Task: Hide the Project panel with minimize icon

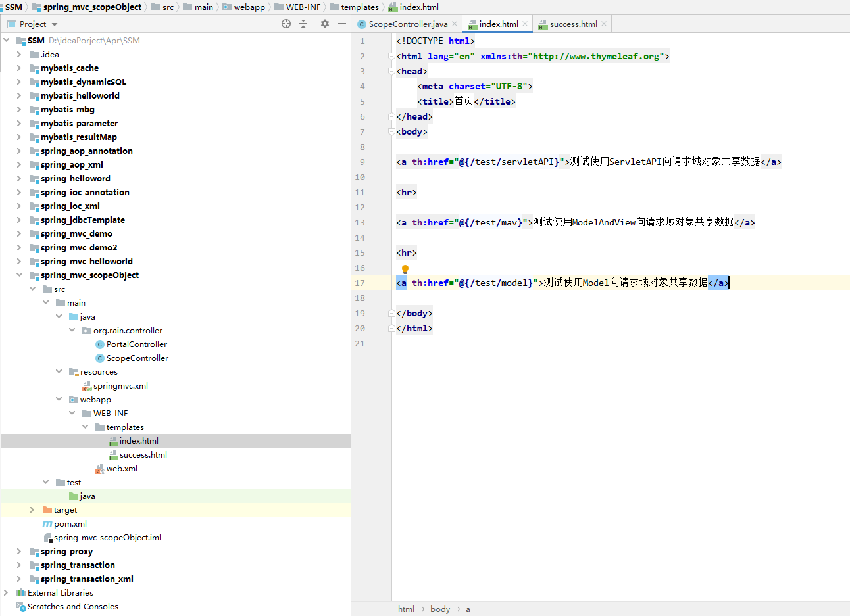Action: click(342, 24)
